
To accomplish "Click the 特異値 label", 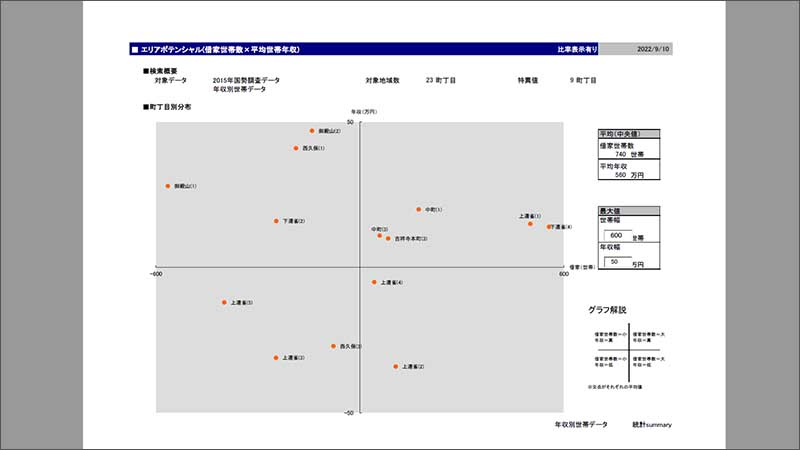I will 528,80.
